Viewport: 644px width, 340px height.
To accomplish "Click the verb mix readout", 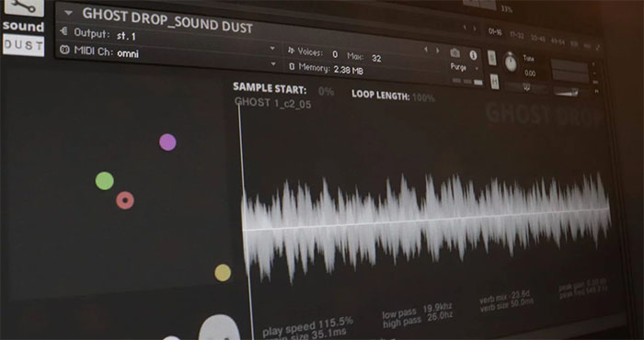I will (x=505, y=296).
